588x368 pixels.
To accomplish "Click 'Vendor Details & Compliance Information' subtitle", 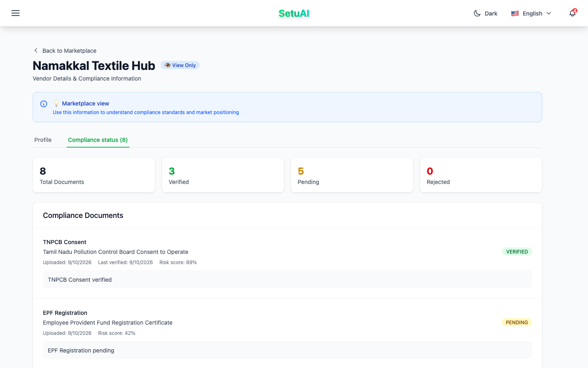I will [87, 79].
